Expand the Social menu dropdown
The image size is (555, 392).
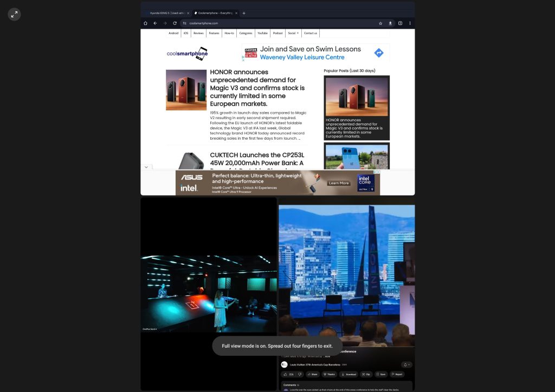point(293,33)
